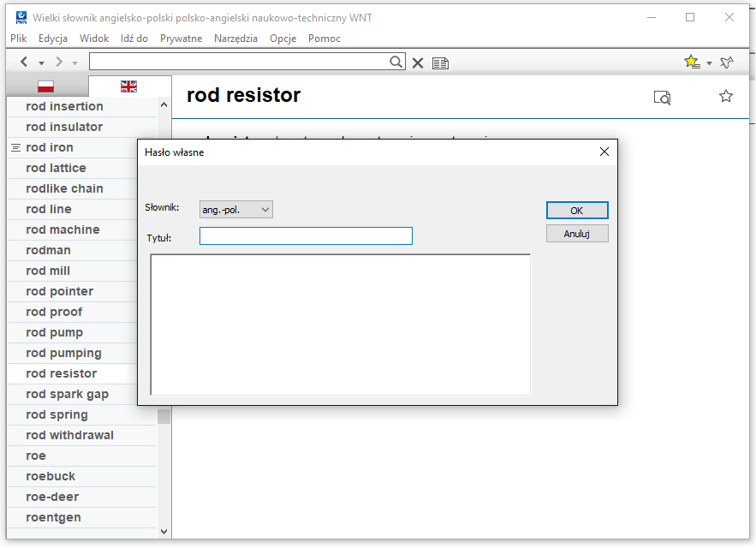Click the Anuluj button
This screenshot has width=756, height=548.
(577, 234)
